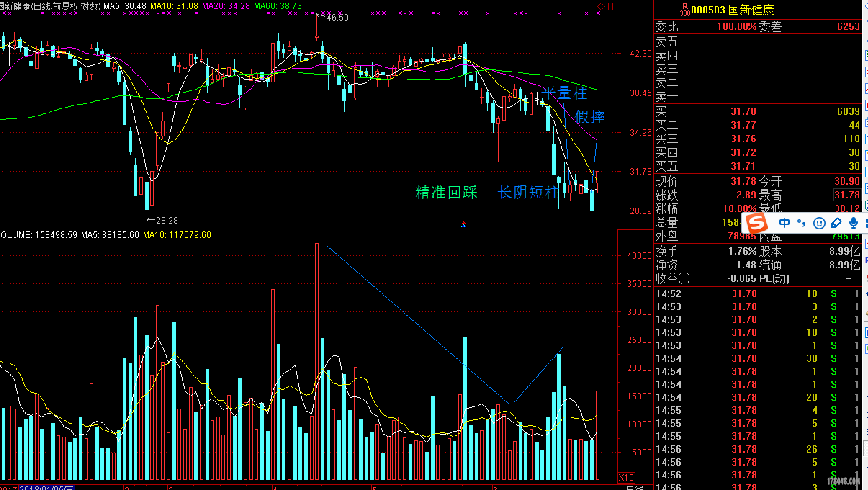Click stock title 000503 国新健康
Viewport: 868px width, 490px height.
(x=732, y=10)
